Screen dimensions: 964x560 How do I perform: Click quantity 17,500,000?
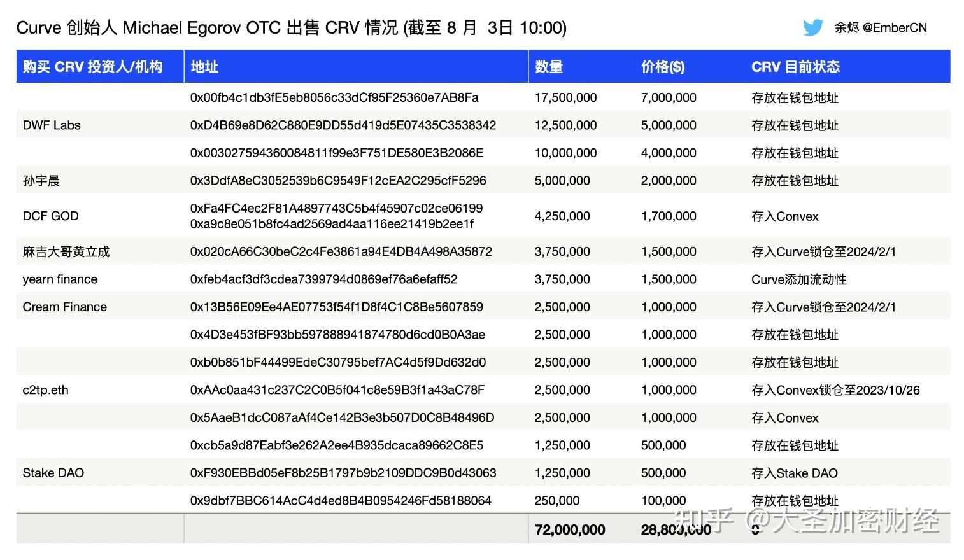click(566, 97)
